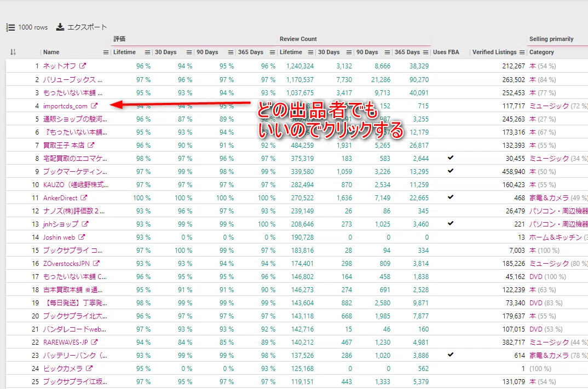Click Uses FBA checkmark in row 9

(451, 171)
